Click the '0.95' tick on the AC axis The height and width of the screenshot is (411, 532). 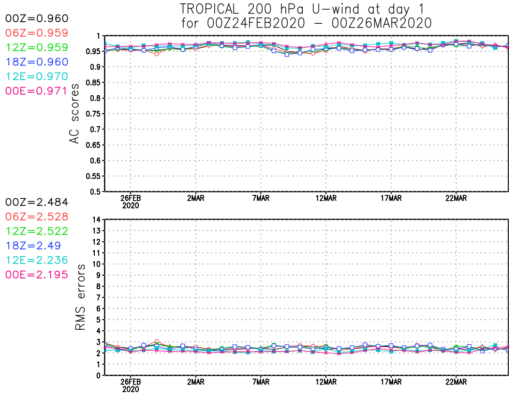click(x=93, y=52)
